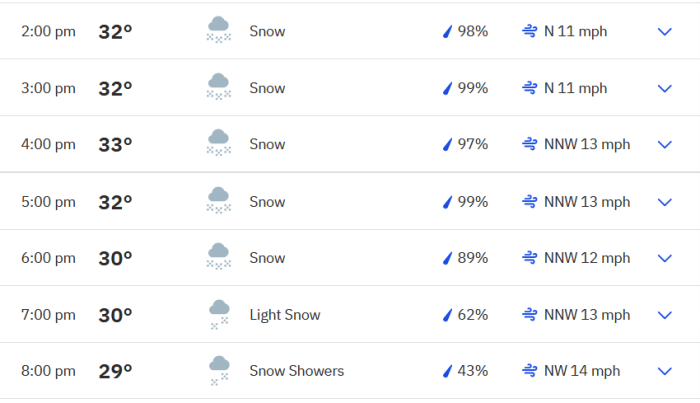Open details chevron for 4:00 pm

point(665,145)
